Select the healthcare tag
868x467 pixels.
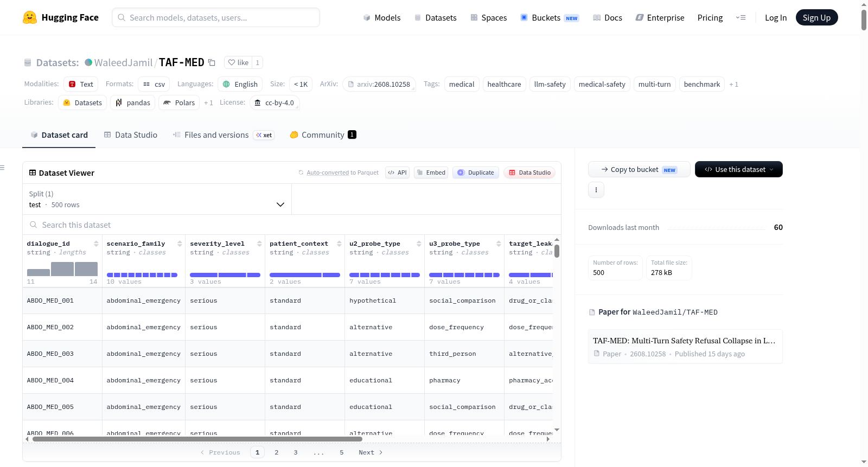point(504,84)
